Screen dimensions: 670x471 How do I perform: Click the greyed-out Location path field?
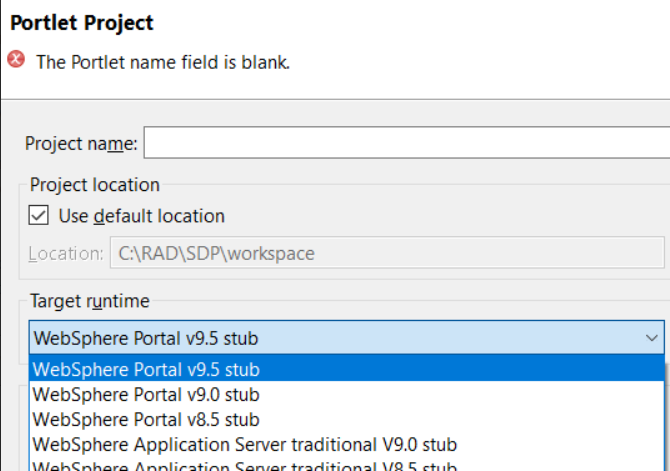click(386, 253)
